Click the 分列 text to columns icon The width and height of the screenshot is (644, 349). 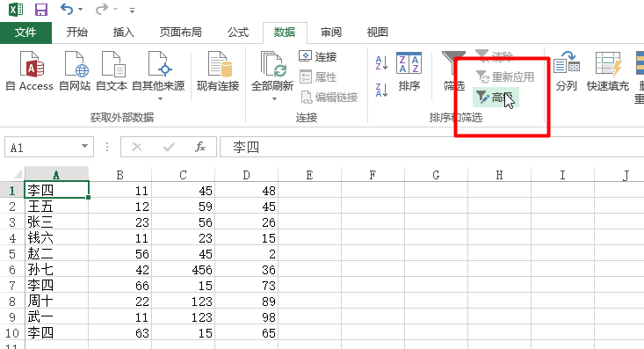pos(567,62)
